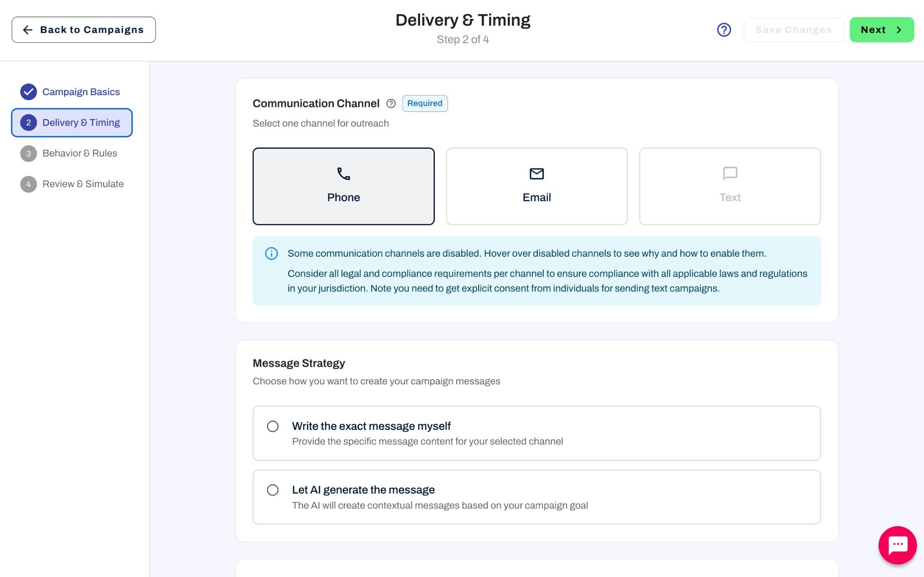The width and height of the screenshot is (924, 577).
Task: Click the help question mark in the header
Action: (724, 29)
